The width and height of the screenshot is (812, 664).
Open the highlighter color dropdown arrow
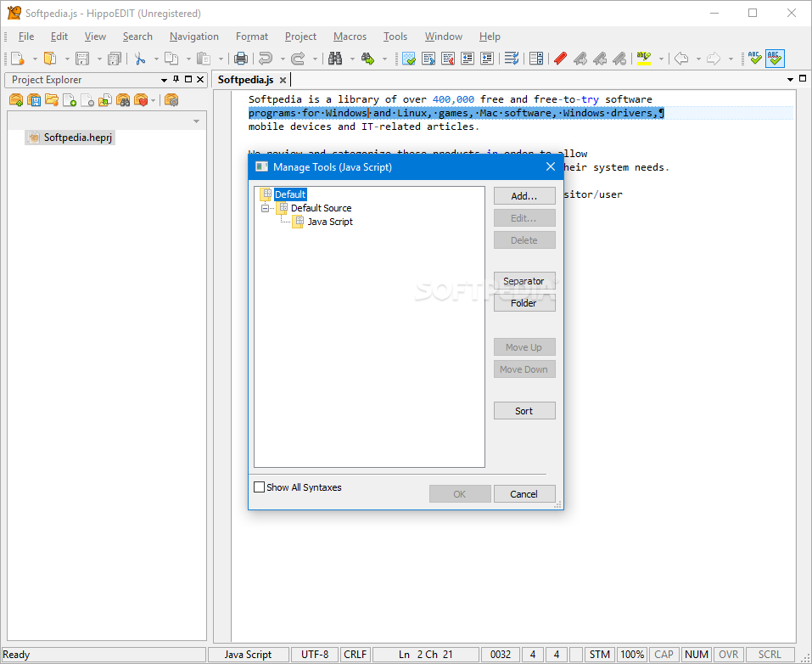coord(661,59)
